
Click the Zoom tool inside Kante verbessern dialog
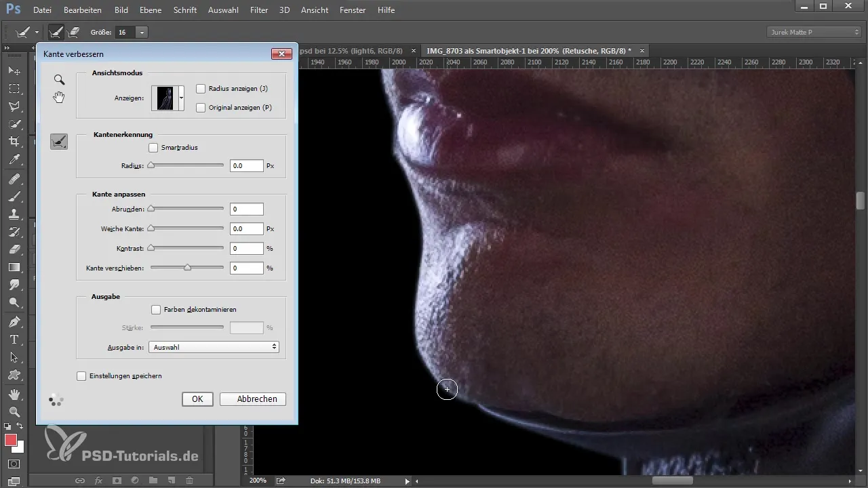tap(59, 80)
